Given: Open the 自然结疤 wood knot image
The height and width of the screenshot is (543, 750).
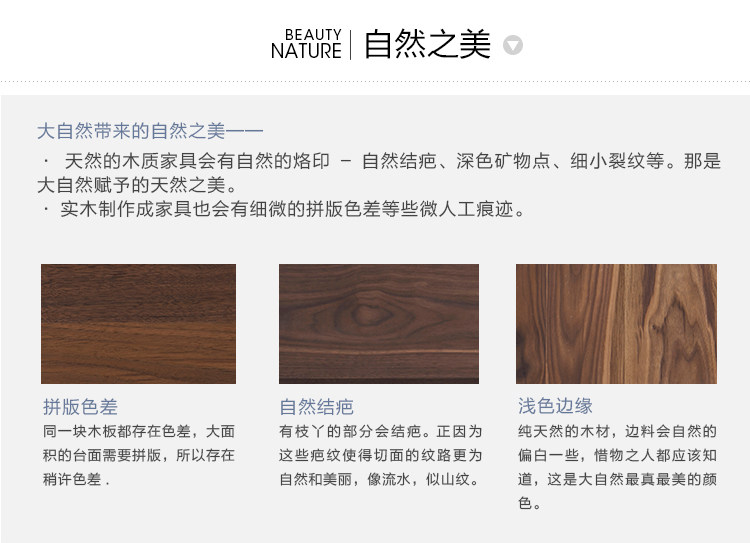Looking at the screenshot, I should 379,324.
